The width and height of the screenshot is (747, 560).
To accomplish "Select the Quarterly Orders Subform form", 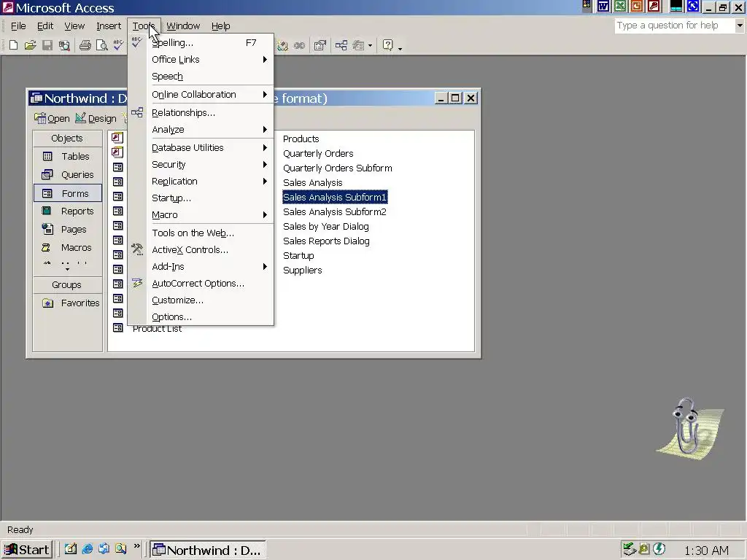I will pos(338,168).
